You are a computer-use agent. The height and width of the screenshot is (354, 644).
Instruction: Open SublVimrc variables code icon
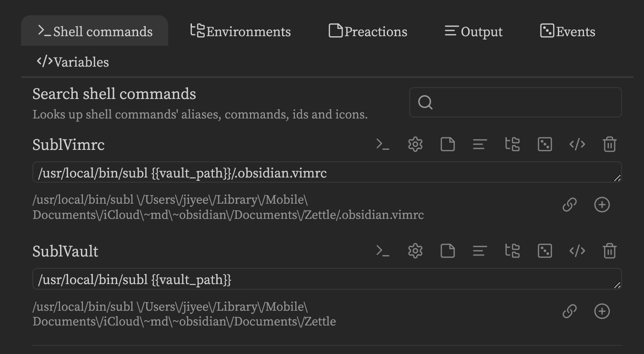[x=577, y=144]
